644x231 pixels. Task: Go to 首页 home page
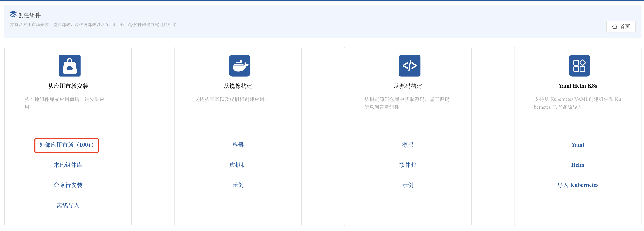(621, 26)
